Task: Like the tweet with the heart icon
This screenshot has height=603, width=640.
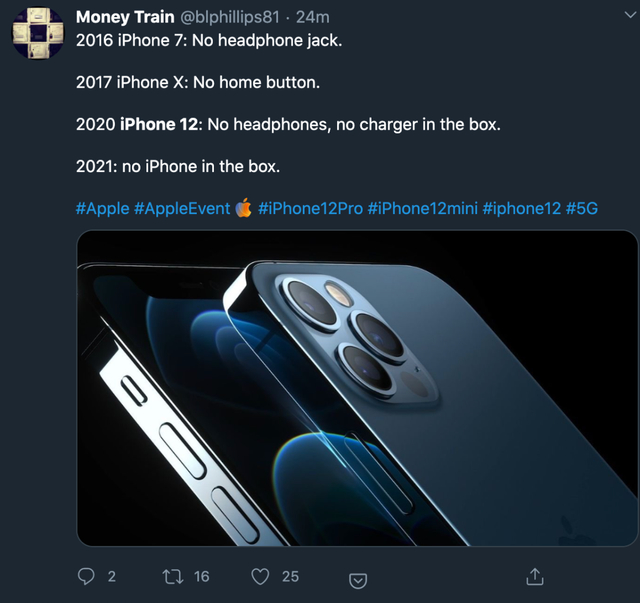Action: pyautogui.click(x=260, y=576)
